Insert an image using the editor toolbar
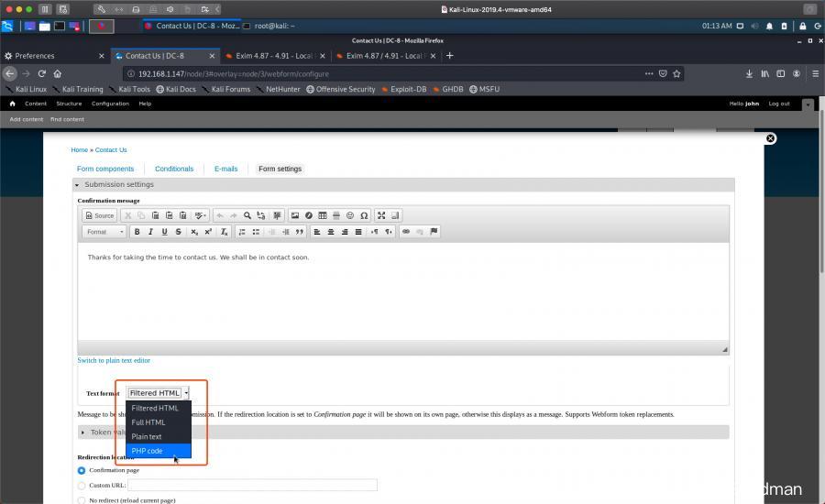 pos(295,215)
